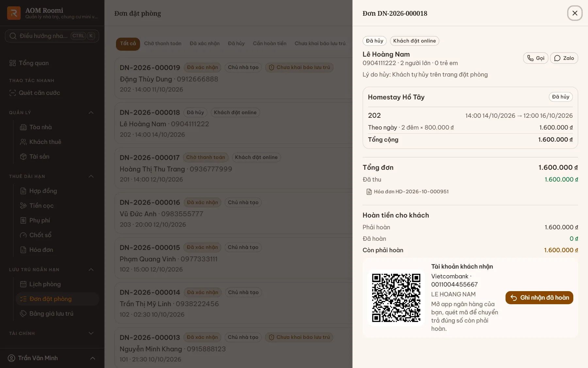
Task: Open booking DN-2026-000019 Đặng Thùy Dung
Action: [233, 78]
